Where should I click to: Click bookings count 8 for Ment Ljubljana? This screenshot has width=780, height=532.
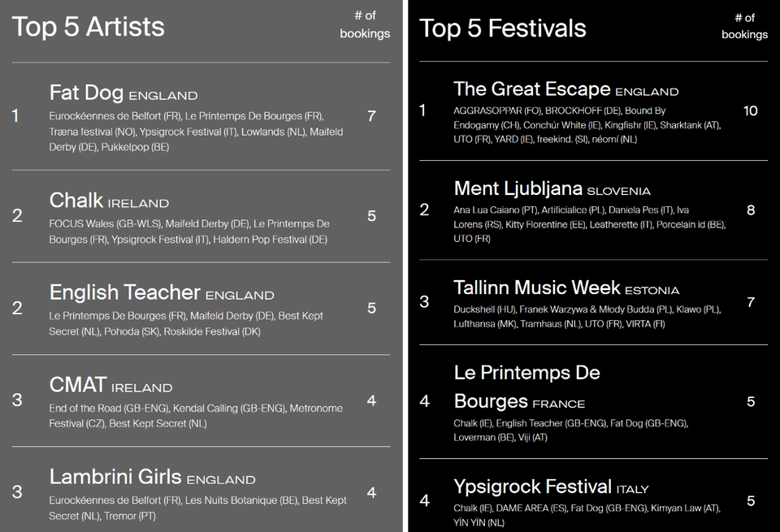(x=751, y=210)
